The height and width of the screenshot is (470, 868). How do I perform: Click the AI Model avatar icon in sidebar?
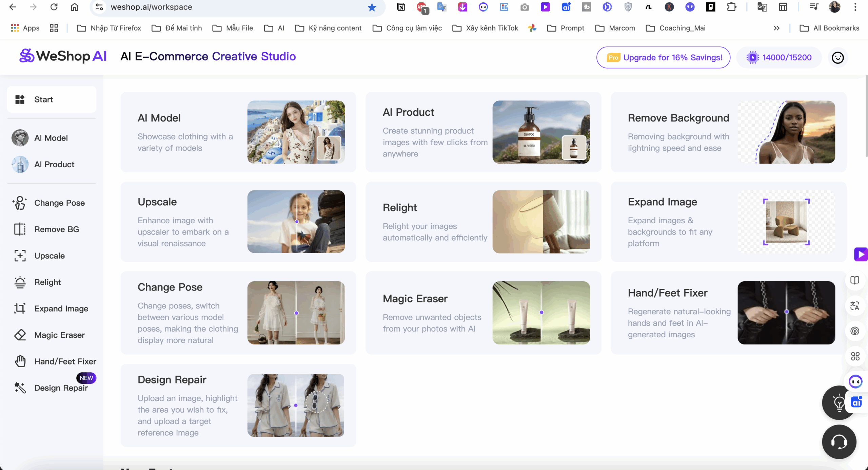point(20,138)
